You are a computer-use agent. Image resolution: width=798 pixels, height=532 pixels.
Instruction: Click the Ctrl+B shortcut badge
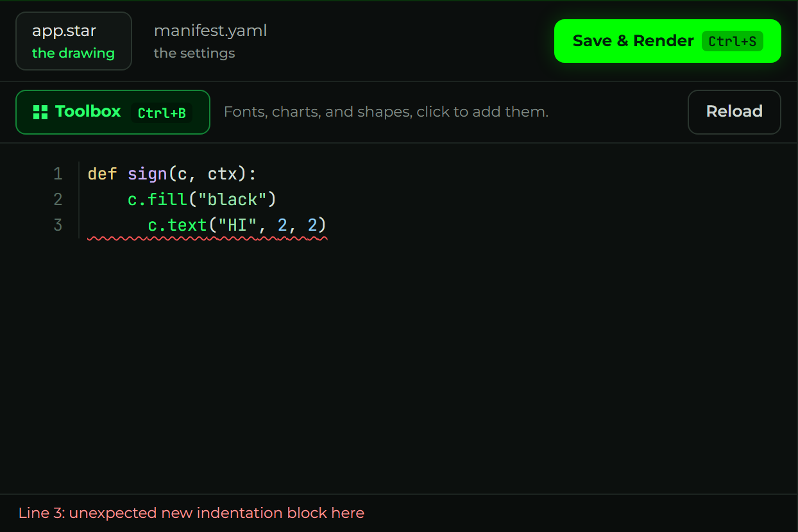pos(162,113)
